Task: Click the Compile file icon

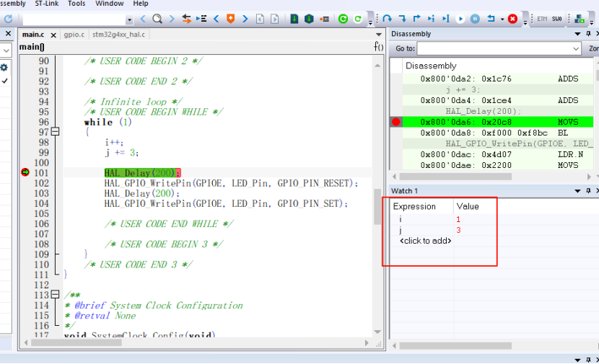Action: tap(294, 19)
